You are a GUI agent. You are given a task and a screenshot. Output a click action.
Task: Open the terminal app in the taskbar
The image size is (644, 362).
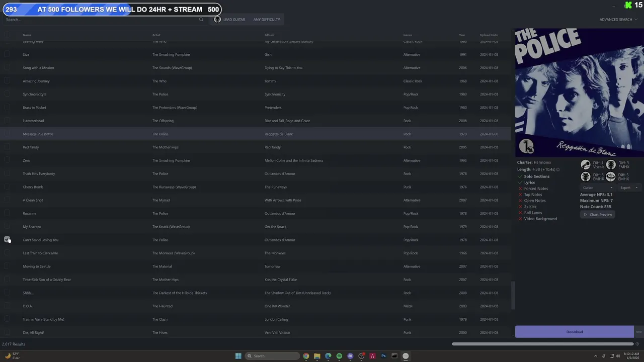click(x=394, y=356)
